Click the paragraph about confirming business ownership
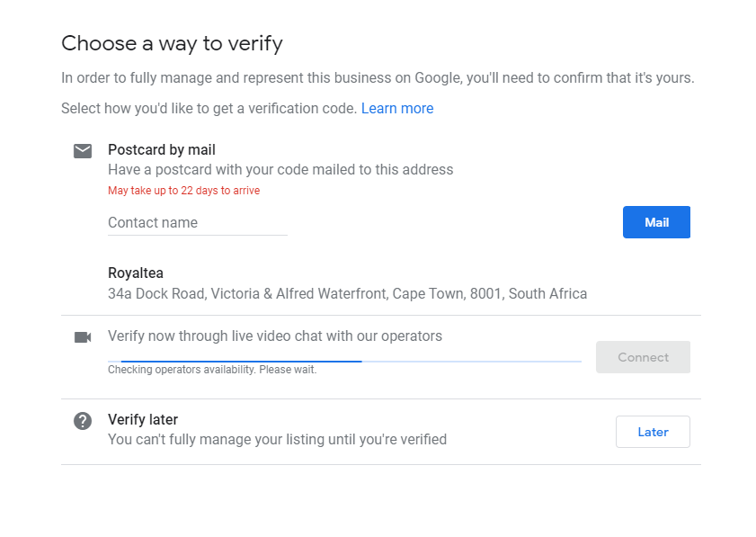The height and width of the screenshot is (537, 756). tap(378, 78)
